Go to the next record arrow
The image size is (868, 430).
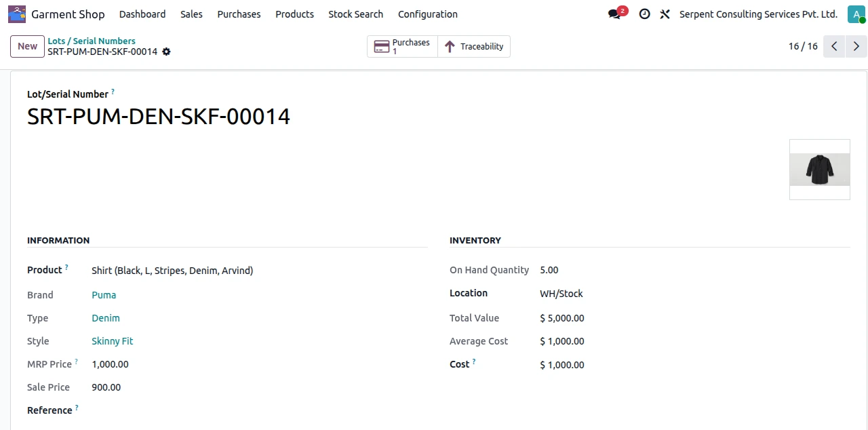tap(856, 46)
